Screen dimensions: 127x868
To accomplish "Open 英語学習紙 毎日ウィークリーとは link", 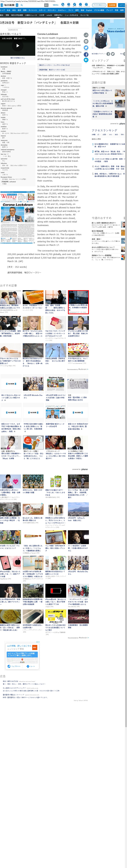I will tap(52, 70).
